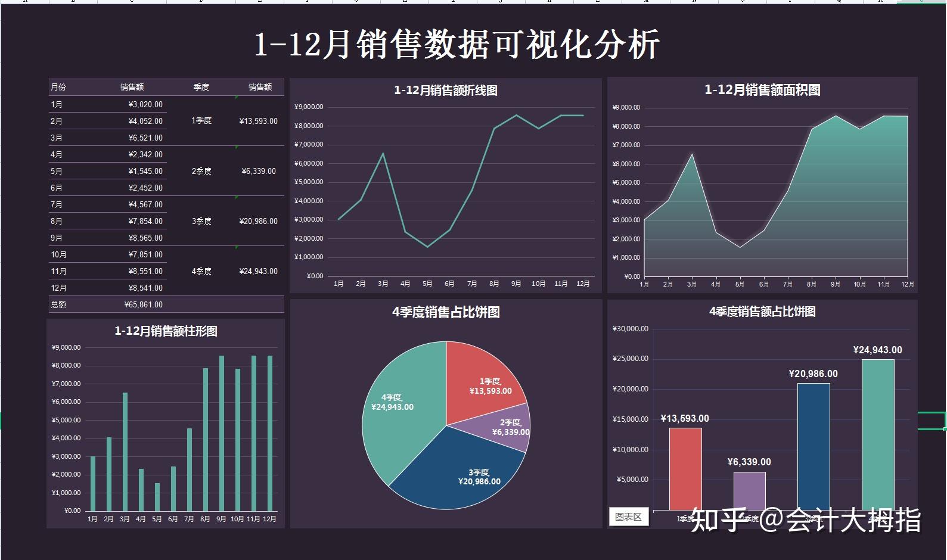Select the chart title 1-12月销售额面积图
This screenshot has height=560, width=947.
pos(762,90)
